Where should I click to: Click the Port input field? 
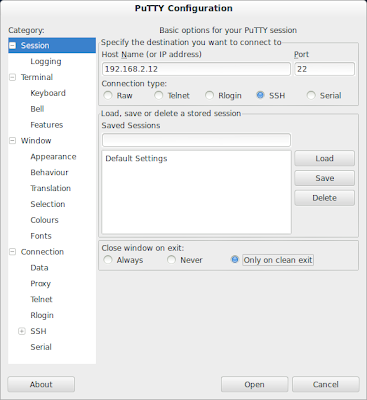(x=324, y=69)
